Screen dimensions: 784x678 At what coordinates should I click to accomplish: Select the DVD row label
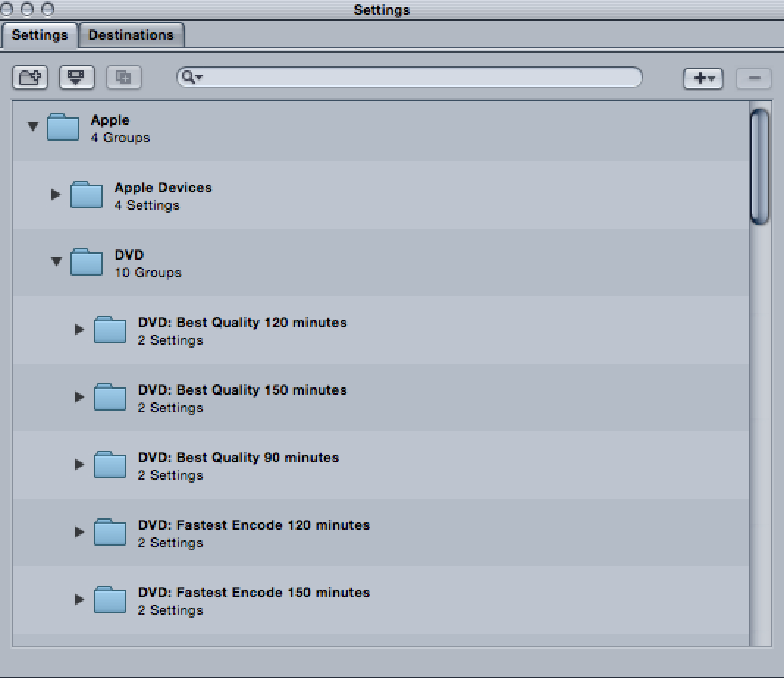click(129, 255)
